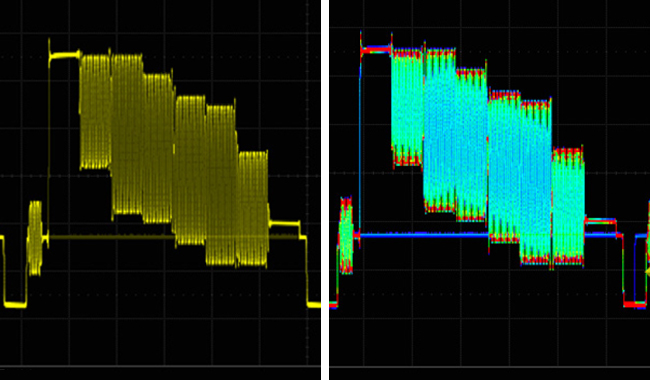This screenshot has height=380, width=650.
Task: Click the yellow sync pulse bottom on left
Action: (x=15, y=305)
